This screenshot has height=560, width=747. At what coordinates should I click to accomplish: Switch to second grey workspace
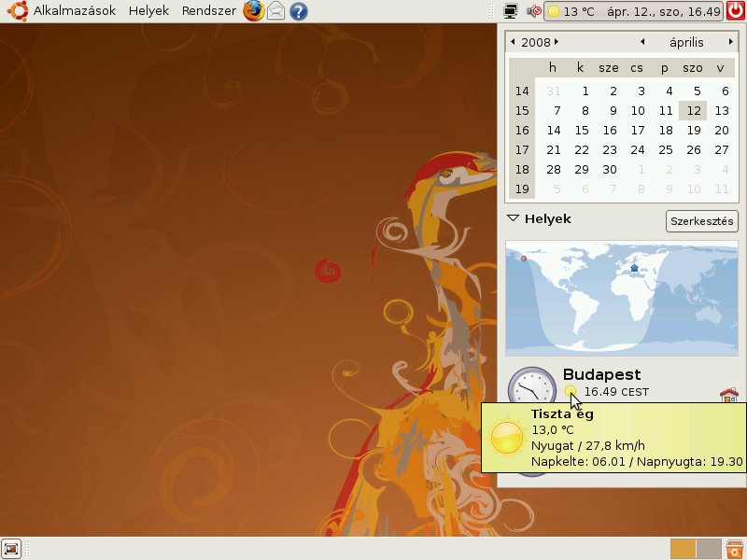pyautogui.click(x=709, y=549)
